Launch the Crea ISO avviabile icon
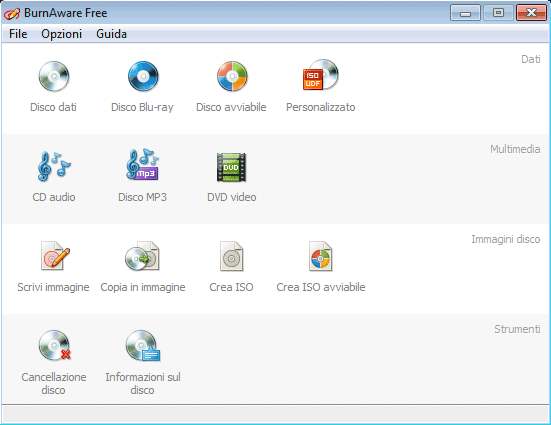This screenshot has height=425, width=551. point(320,256)
